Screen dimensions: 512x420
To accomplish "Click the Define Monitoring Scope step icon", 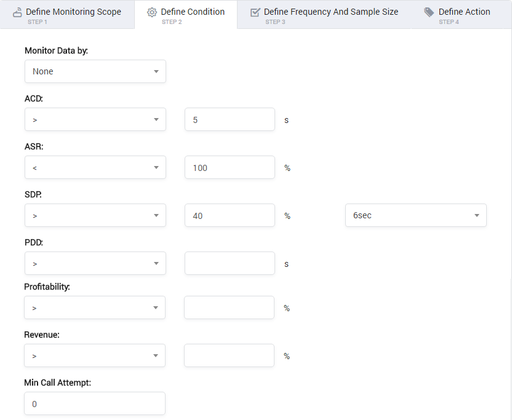I will 17,12.
